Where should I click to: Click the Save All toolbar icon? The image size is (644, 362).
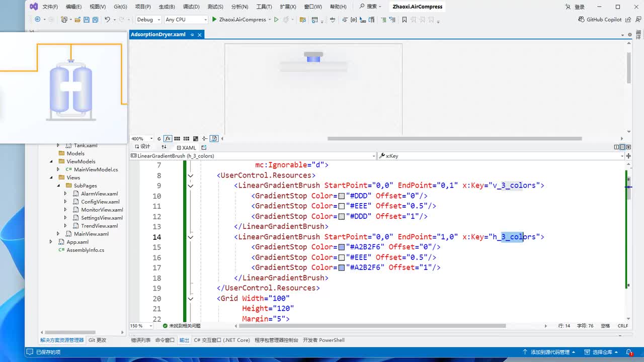(x=95, y=20)
